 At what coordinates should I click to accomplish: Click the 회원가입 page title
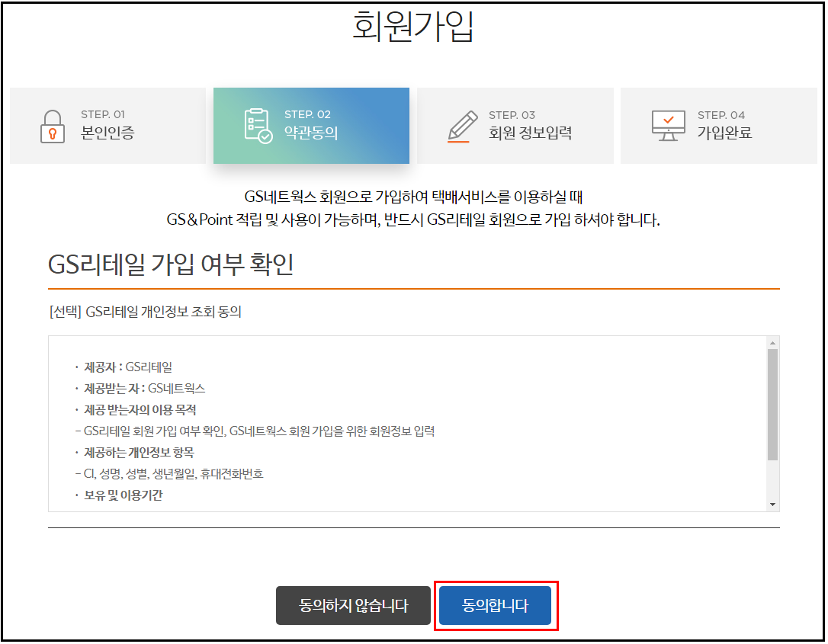[x=412, y=27]
